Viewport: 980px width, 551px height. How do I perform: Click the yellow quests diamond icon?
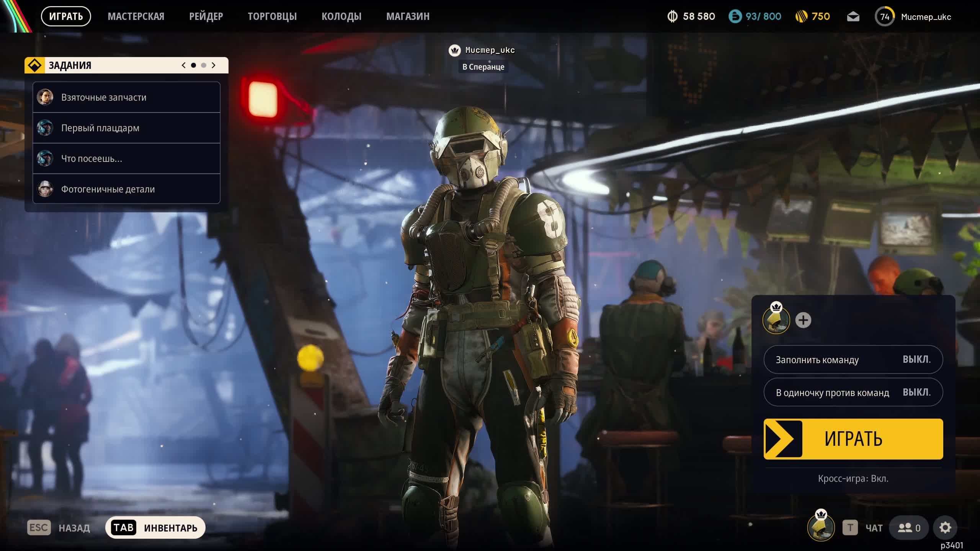pos(35,65)
